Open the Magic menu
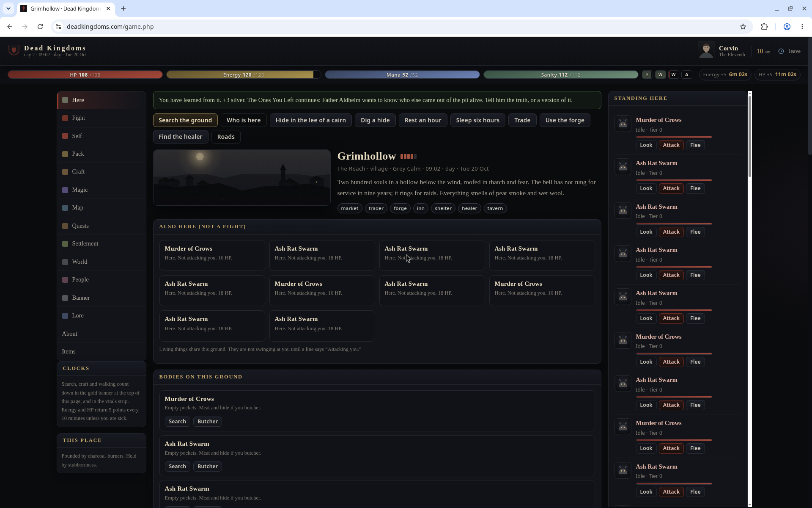 click(x=101, y=190)
